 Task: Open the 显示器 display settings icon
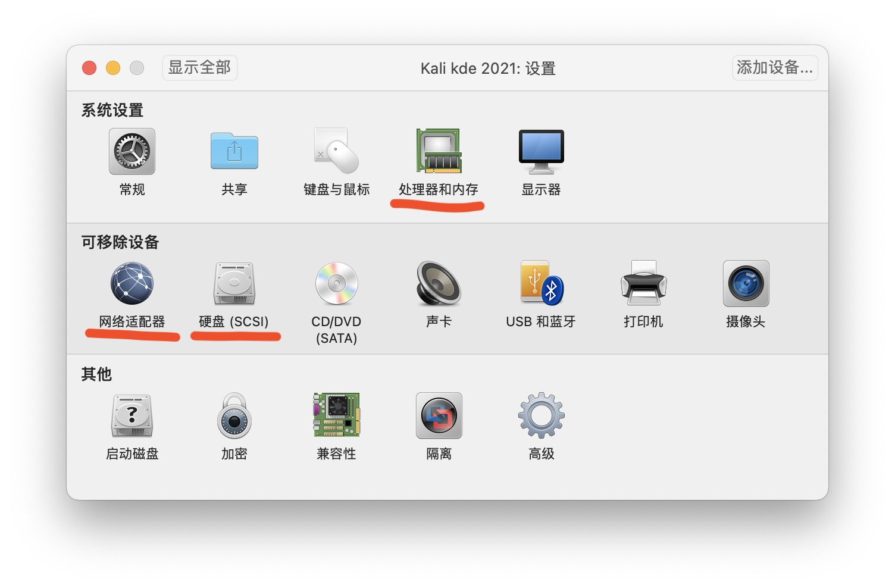[x=542, y=151]
